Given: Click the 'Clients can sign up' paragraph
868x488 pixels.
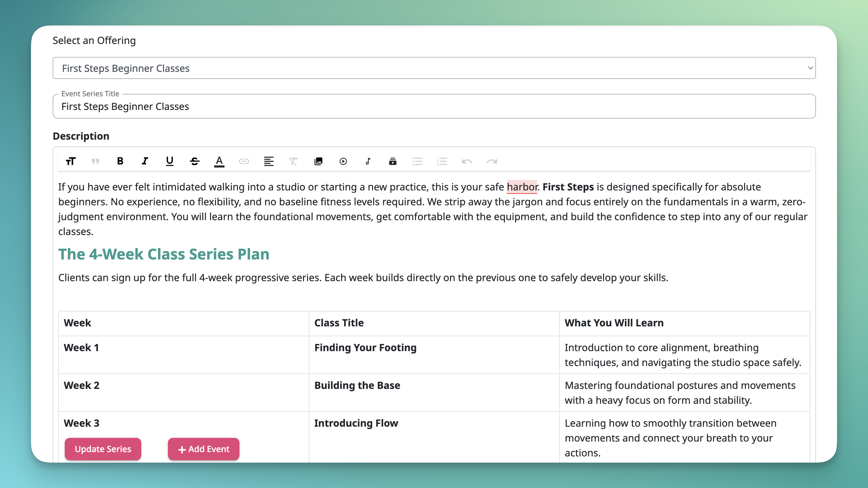Looking at the screenshot, I should 363,277.
